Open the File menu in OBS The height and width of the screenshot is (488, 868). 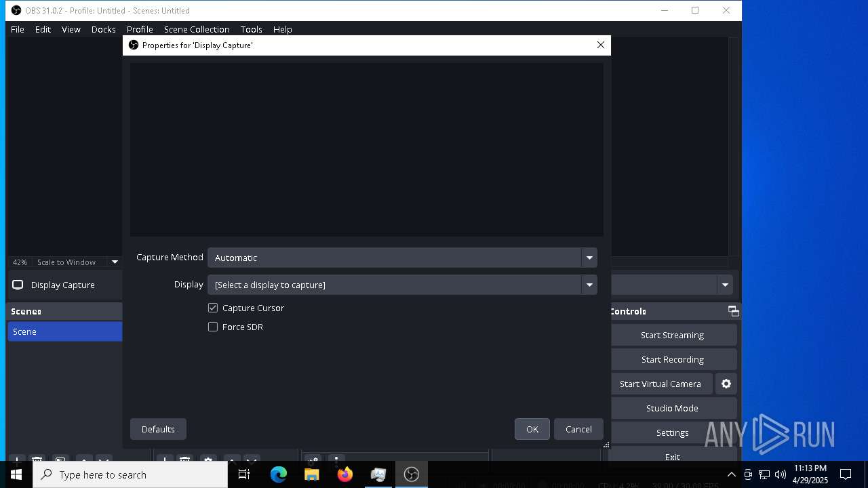tap(18, 29)
